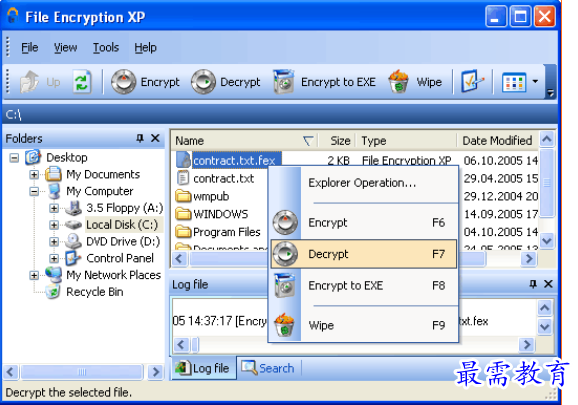The image size is (578, 405).
Task: Collapse the Desktop tree node
Action: tap(14, 158)
